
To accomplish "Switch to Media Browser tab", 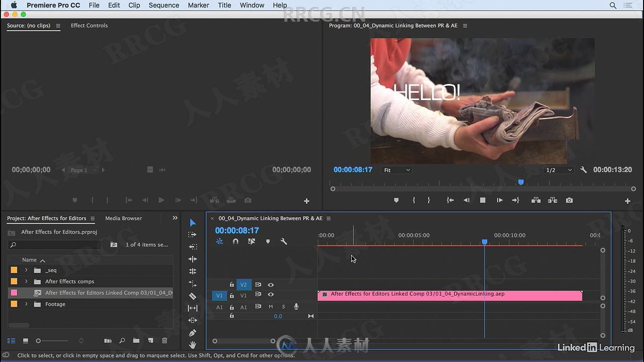I will (123, 218).
